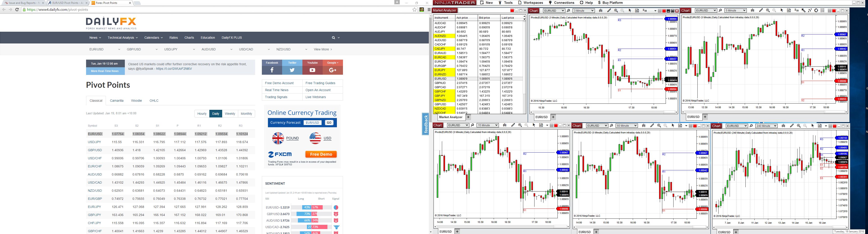
Task: Click the DailyFX search magnifier icon
Action: (333, 38)
